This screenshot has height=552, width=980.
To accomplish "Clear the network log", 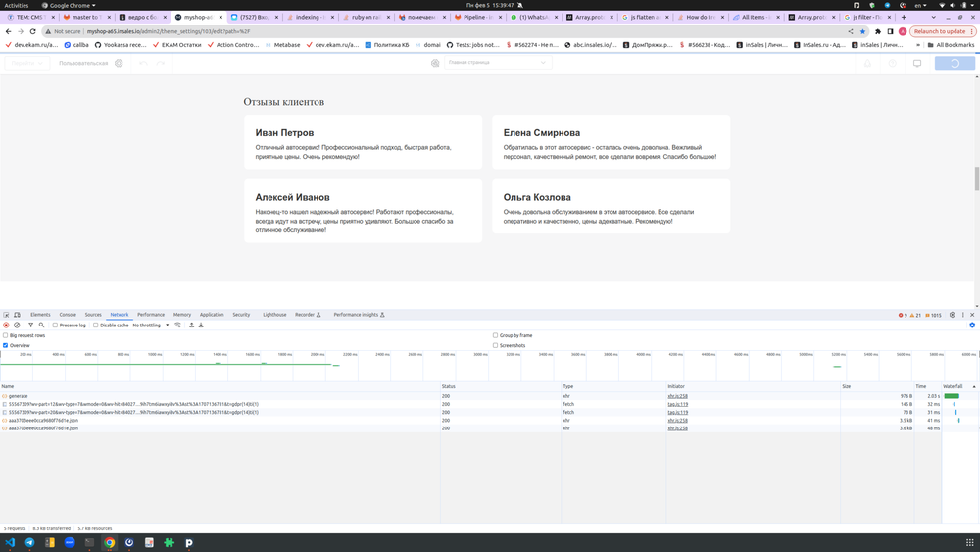I will coord(17,325).
